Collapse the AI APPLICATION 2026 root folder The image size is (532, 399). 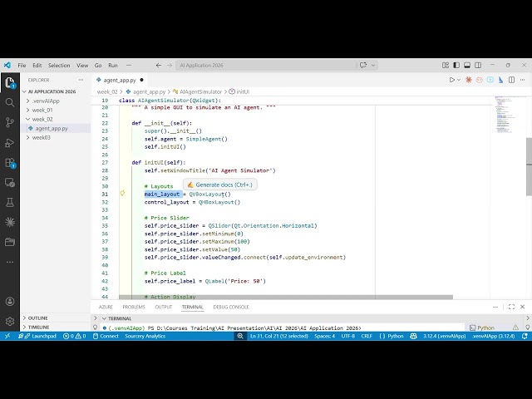[x=24, y=91]
